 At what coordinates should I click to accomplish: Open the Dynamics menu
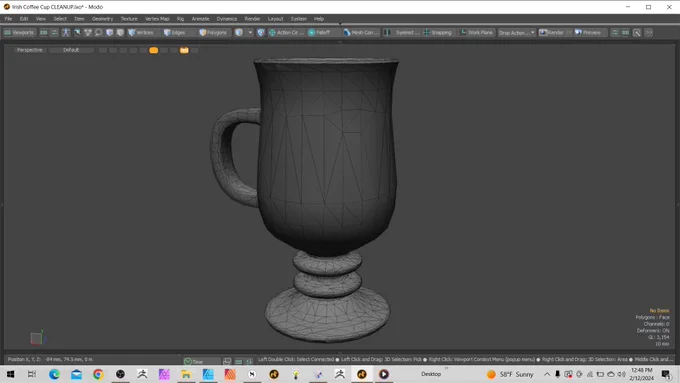click(x=227, y=19)
